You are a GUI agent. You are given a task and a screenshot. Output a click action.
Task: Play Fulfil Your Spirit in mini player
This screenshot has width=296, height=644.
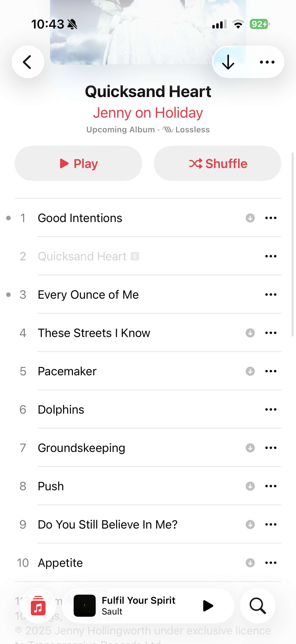coord(208,606)
